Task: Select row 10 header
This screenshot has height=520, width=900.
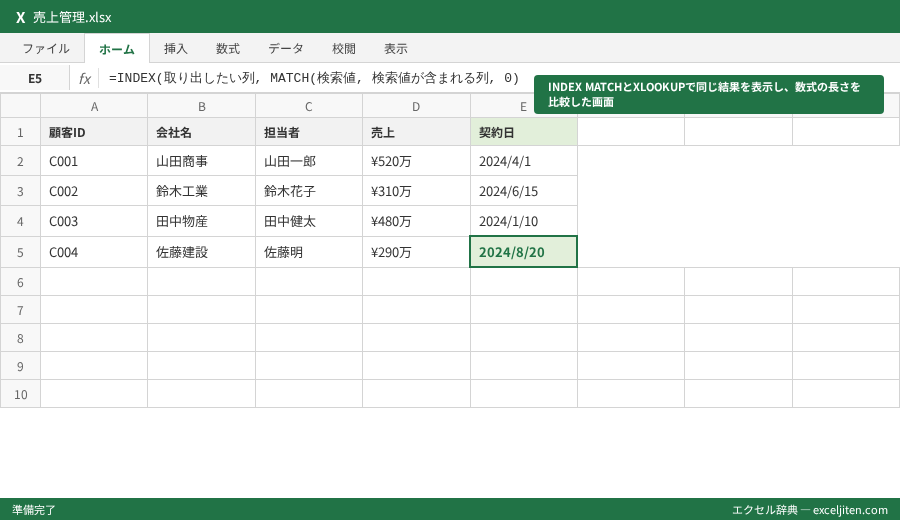Action: [20, 394]
